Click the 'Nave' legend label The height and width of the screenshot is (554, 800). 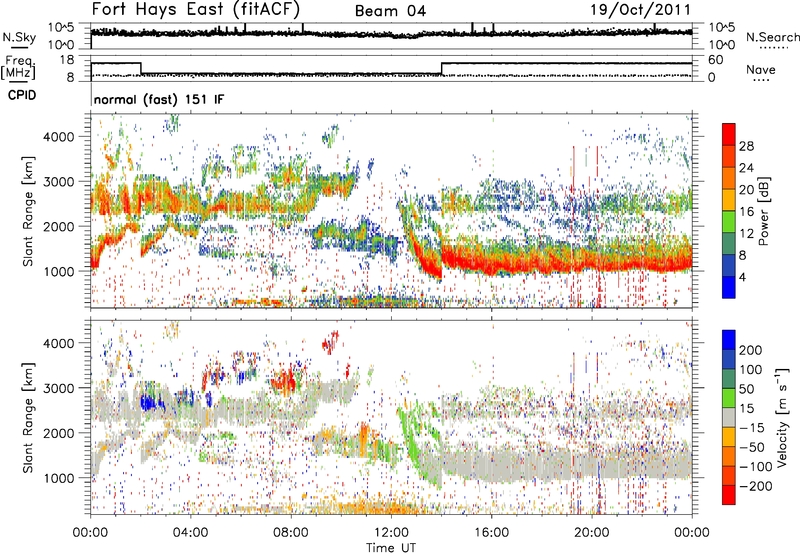click(761, 69)
